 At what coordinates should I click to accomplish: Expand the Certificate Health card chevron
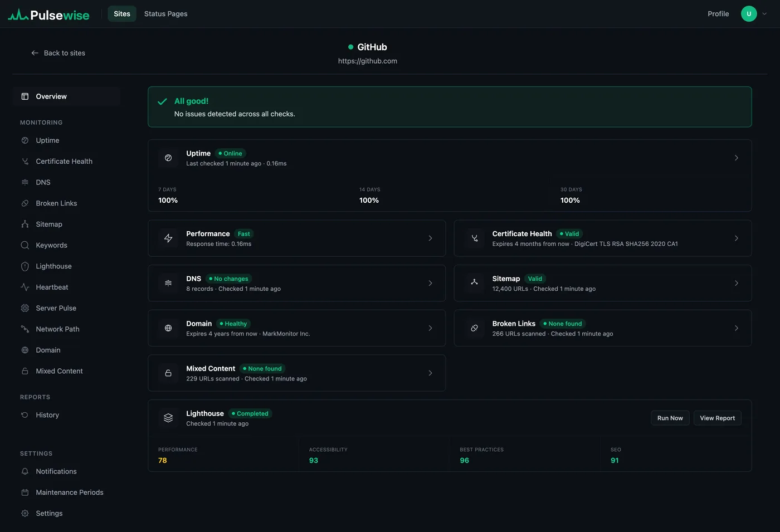click(x=737, y=238)
